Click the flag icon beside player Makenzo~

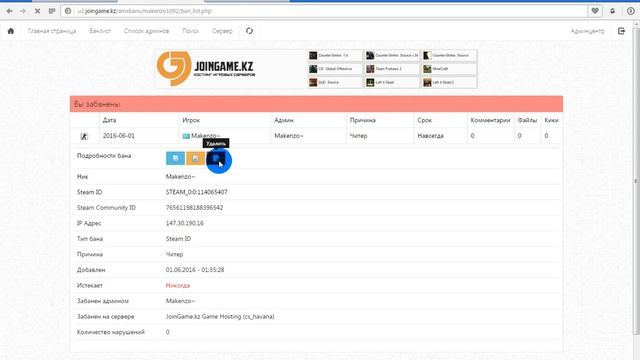coord(186,136)
